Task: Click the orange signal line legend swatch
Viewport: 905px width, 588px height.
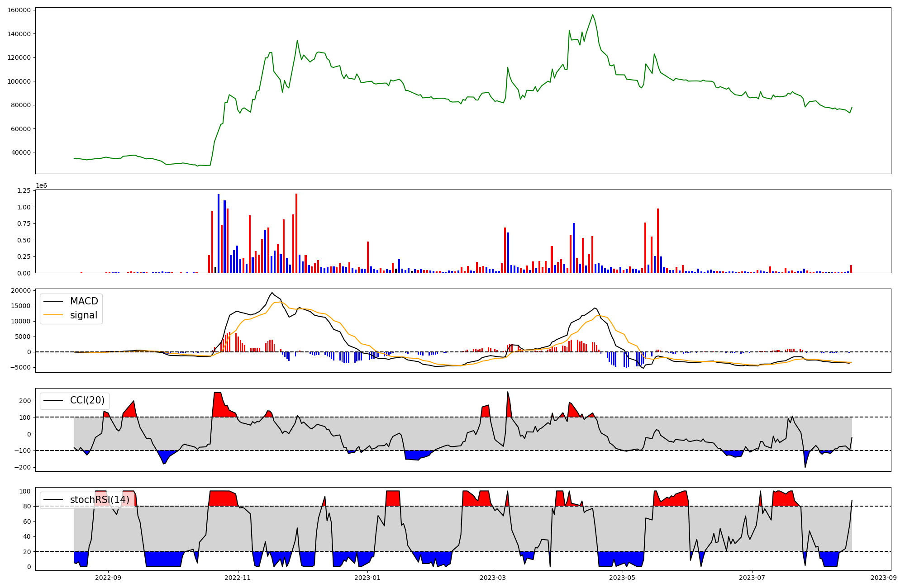Action: tap(53, 315)
